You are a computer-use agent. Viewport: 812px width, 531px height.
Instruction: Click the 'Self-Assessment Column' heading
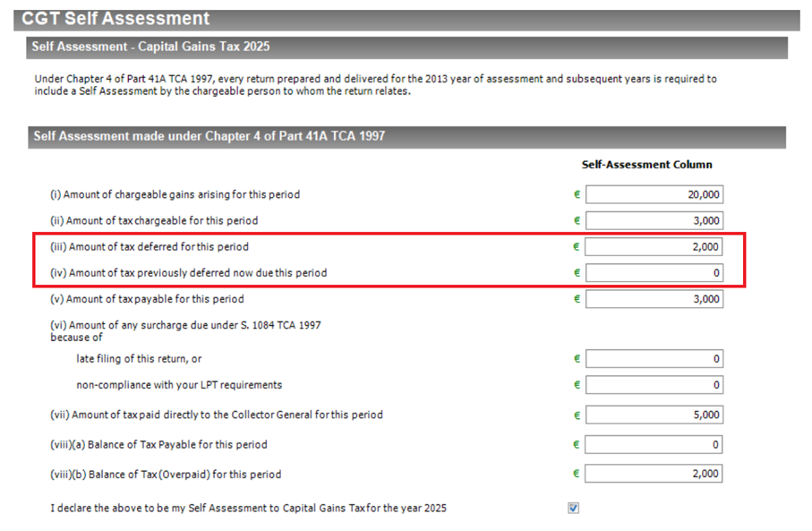point(646,165)
